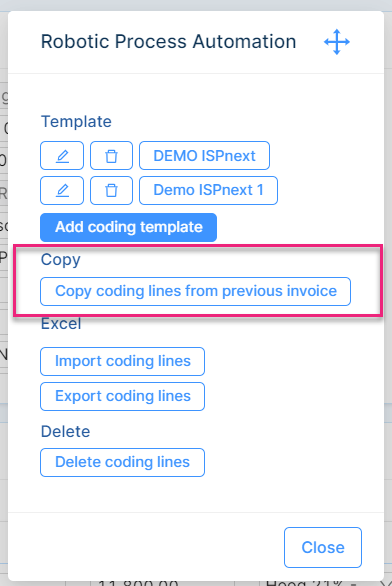Click Add coding template

click(129, 227)
